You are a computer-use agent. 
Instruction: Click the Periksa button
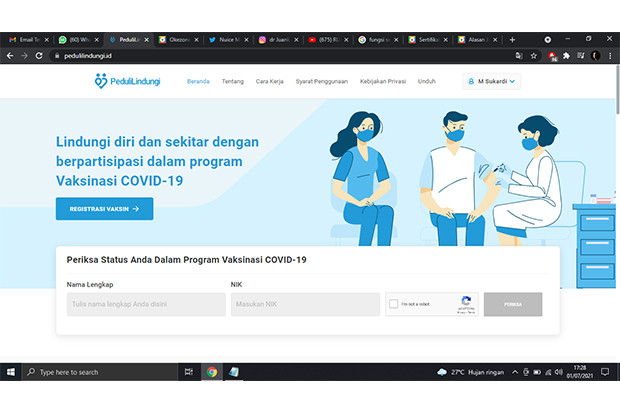point(513,304)
